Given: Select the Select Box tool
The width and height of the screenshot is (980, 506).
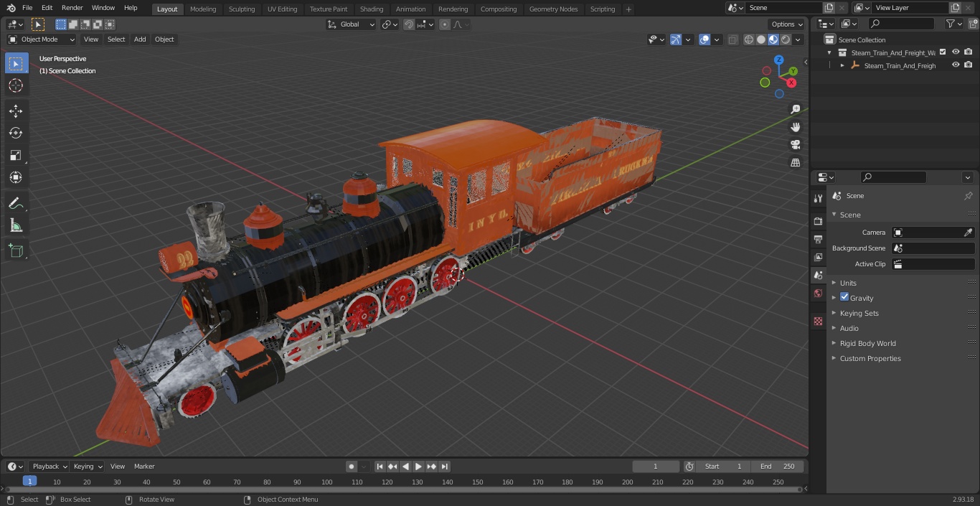Looking at the screenshot, I should (x=16, y=63).
